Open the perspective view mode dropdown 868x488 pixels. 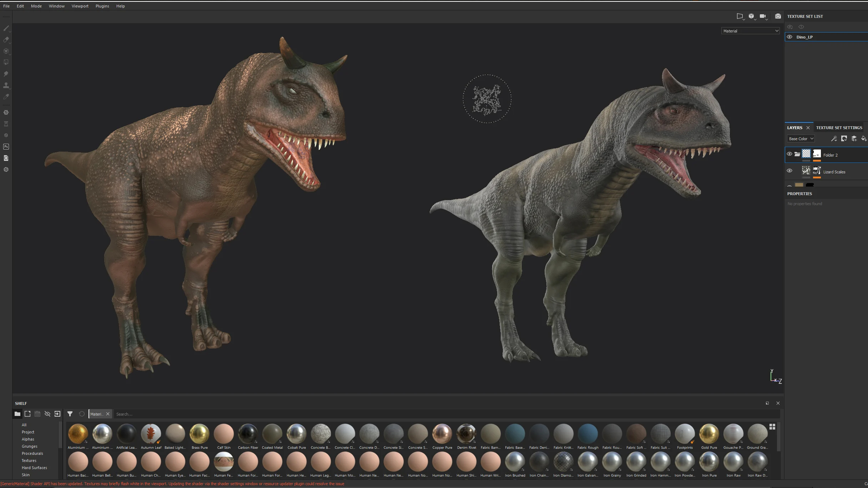(741, 16)
